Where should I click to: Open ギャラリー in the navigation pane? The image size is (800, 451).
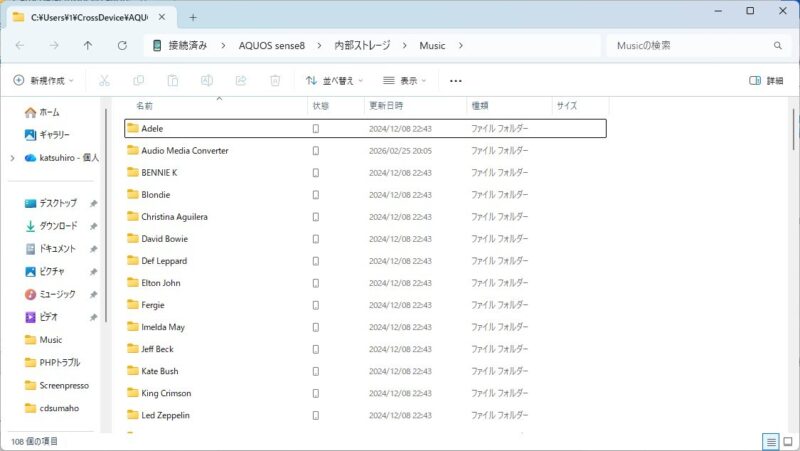tap(54, 135)
